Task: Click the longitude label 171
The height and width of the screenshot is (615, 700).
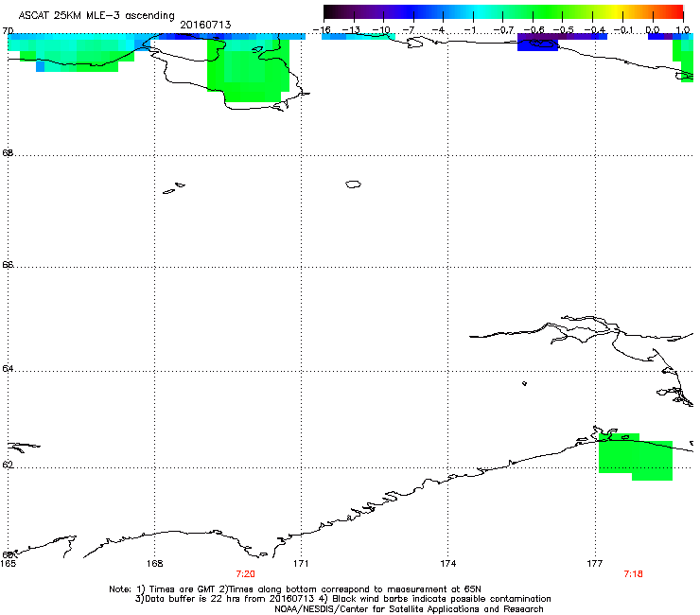Action: coord(301,564)
